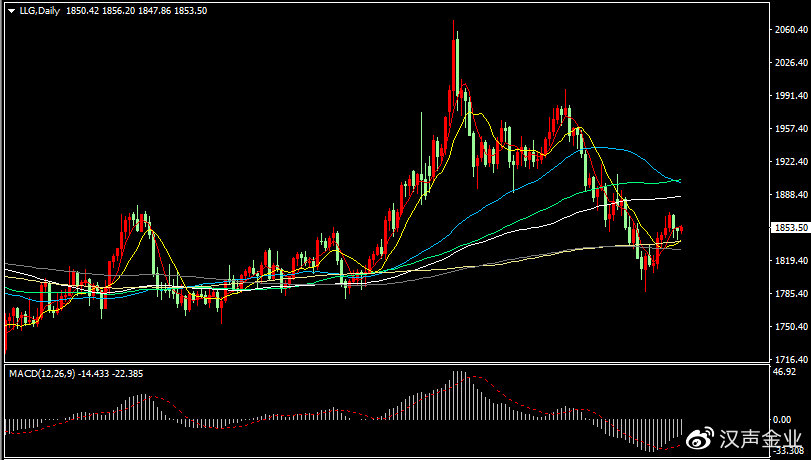Viewport: 811px width, 460px height.
Task: Select the last candle at the right edge
Action: 682,229
